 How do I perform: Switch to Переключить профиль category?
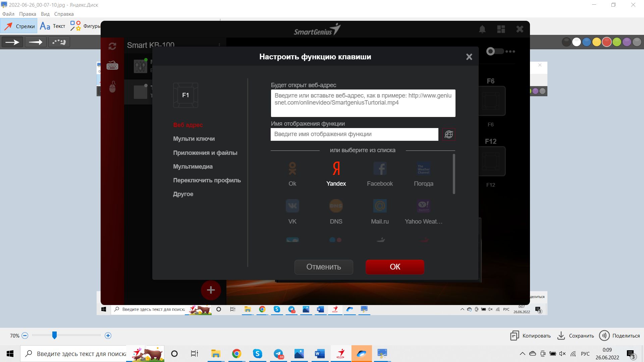[x=207, y=180]
